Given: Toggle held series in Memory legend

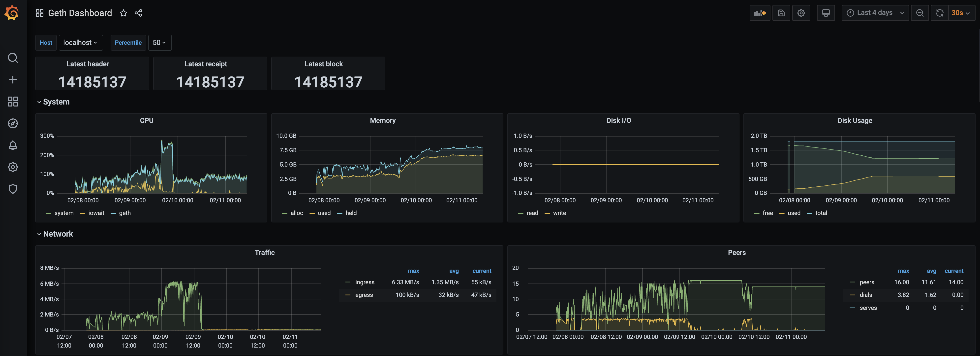Looking at the screenshot, I should pyautogui.click(x=351, y=213).
